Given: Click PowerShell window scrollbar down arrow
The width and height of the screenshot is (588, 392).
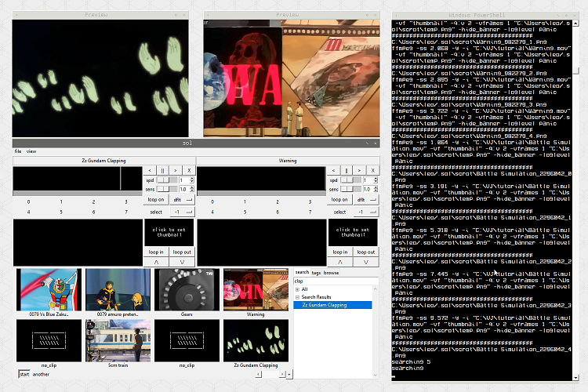Looking at the screenshot, I should click(575, 377).
